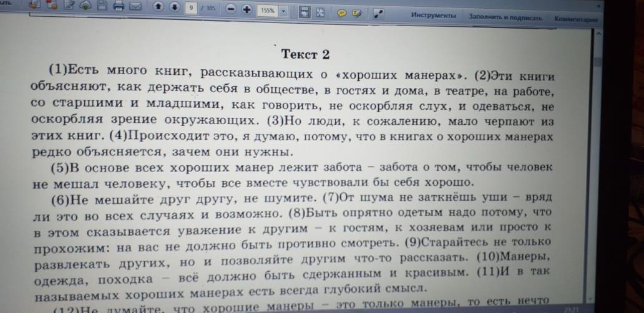Click the scrollbar up arrow of the document
The image size is (644, 313).
[598, 34]
